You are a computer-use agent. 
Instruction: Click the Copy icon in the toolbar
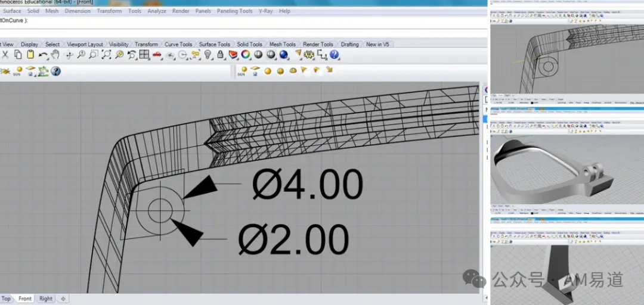(x=18, y=55)
